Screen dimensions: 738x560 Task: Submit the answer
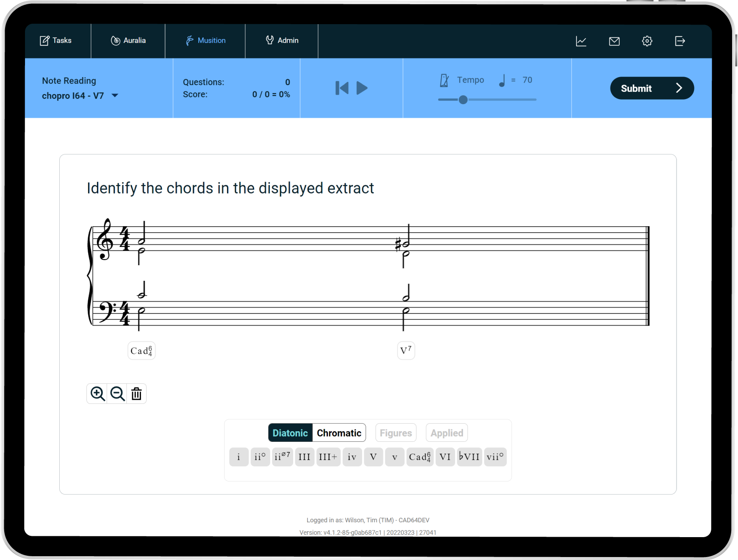(652, 88)
